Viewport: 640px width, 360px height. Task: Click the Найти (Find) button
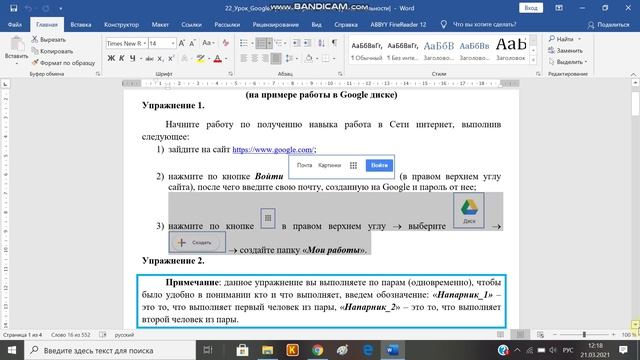coord(565,39)
